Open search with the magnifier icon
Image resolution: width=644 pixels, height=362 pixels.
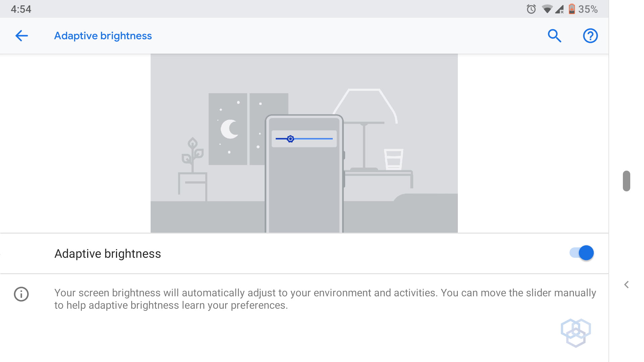[554, 36]
